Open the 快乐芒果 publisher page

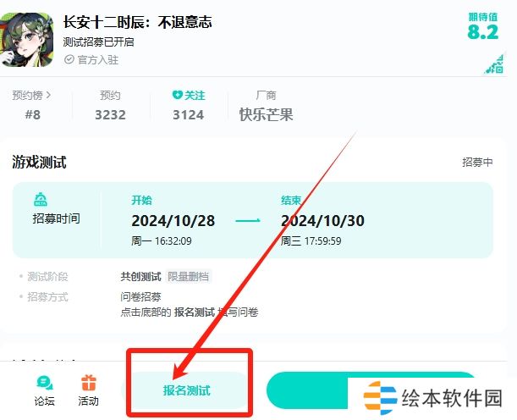[x=266, y=114]
